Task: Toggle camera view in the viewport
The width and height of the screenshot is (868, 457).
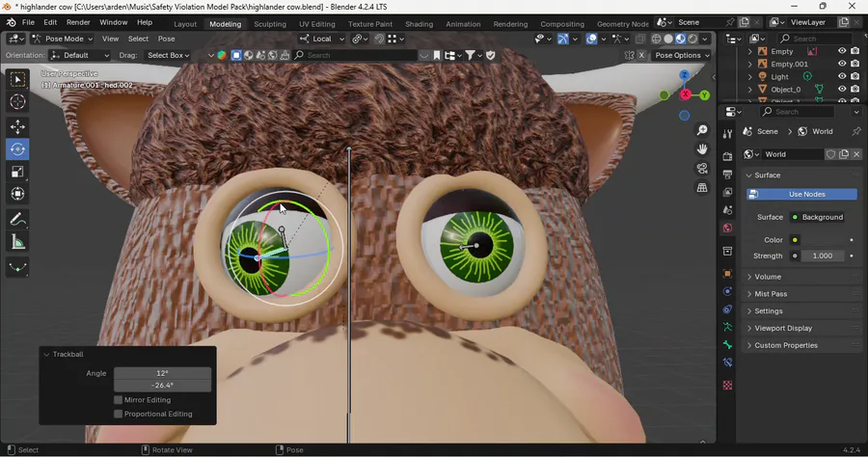Action: (x=702, y=168)
